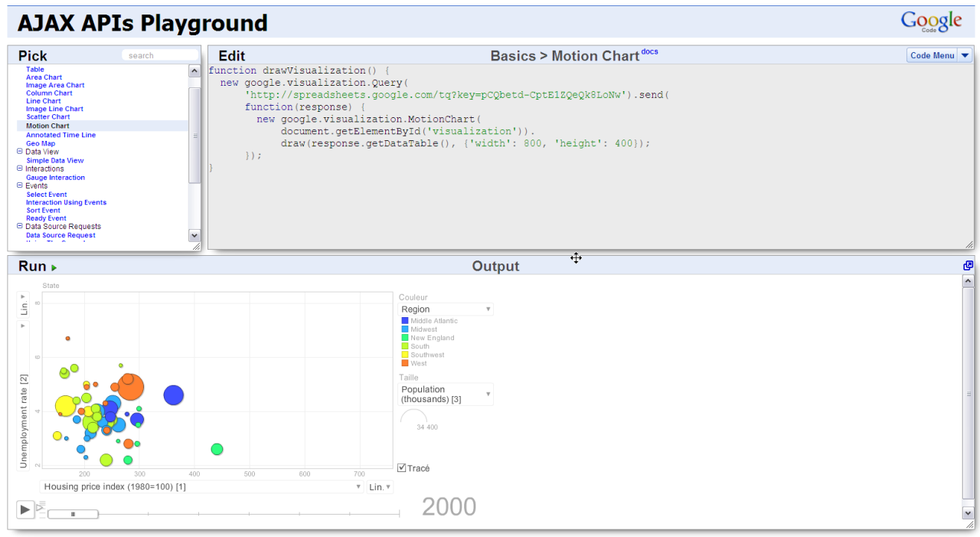Click the time slider handle on the timeline

(73, 513)
